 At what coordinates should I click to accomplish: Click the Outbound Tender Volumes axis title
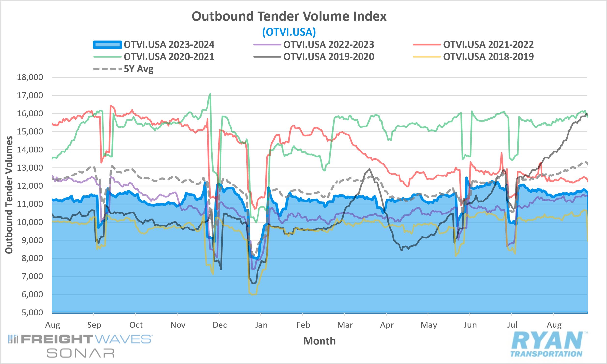tap(9, 195)
